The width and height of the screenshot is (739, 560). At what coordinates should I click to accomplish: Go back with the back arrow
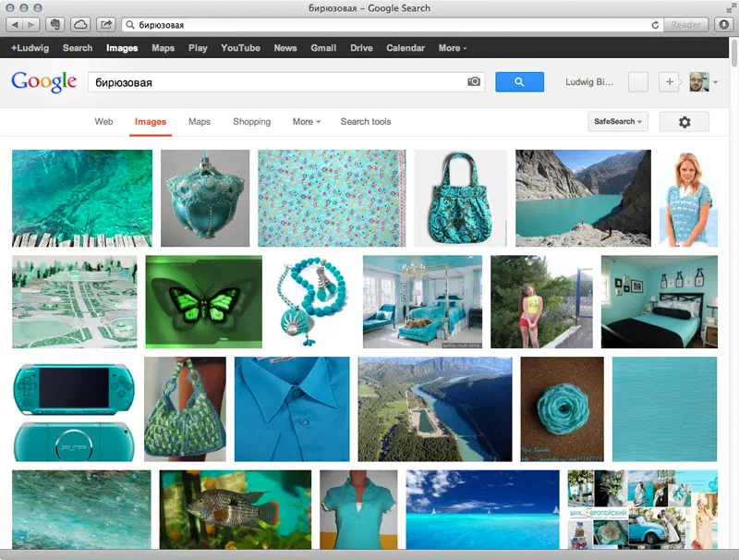[x=15, y=25]
